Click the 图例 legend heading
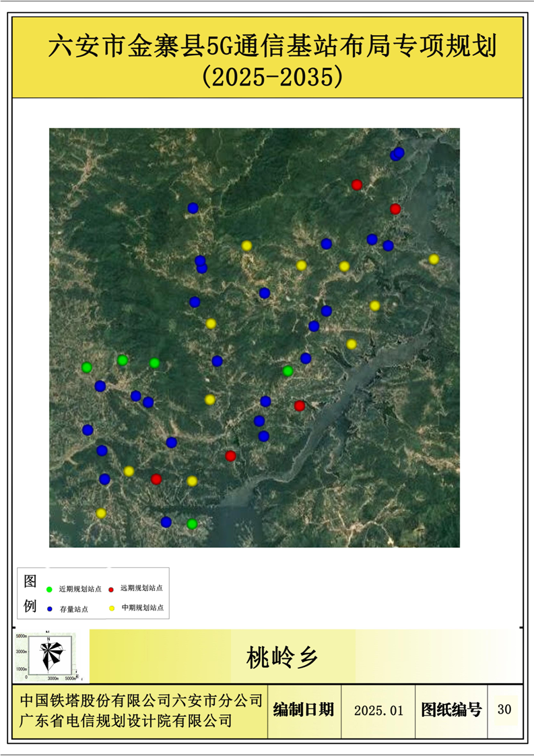The image size is (534, 756). click(x=30, y=594)
